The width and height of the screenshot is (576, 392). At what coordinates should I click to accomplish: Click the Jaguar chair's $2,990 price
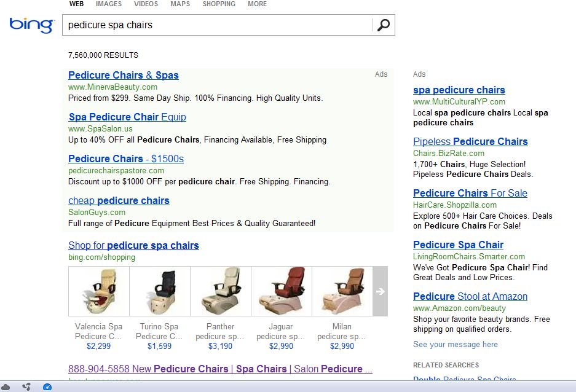(x=282, y=346)
